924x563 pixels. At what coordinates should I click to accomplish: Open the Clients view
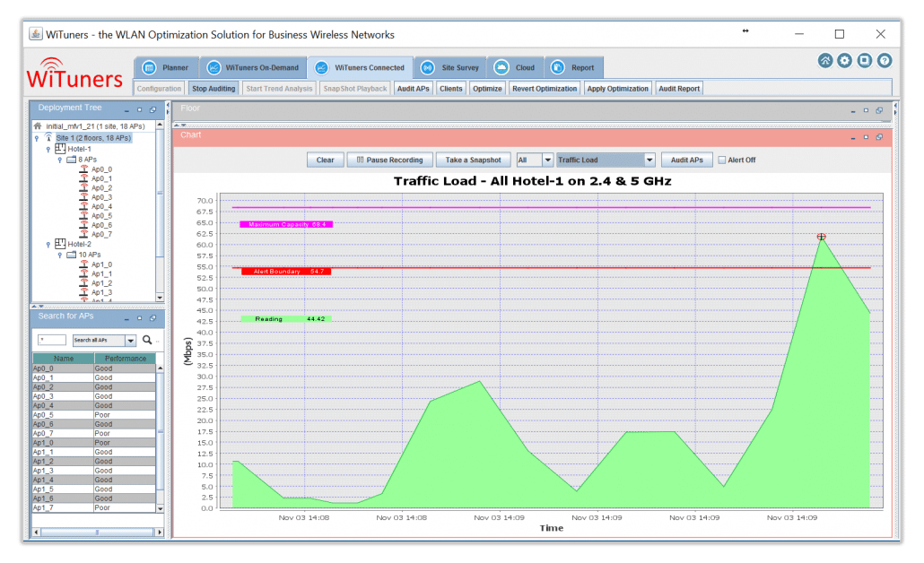click(x=451, y=89)
